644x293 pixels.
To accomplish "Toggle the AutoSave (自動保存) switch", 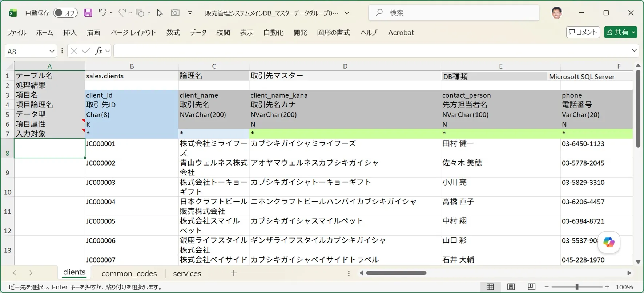I will 65,13.
